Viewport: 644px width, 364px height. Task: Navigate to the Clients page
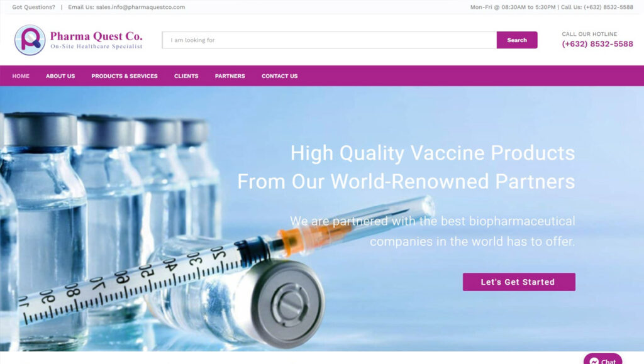(186, 76)
